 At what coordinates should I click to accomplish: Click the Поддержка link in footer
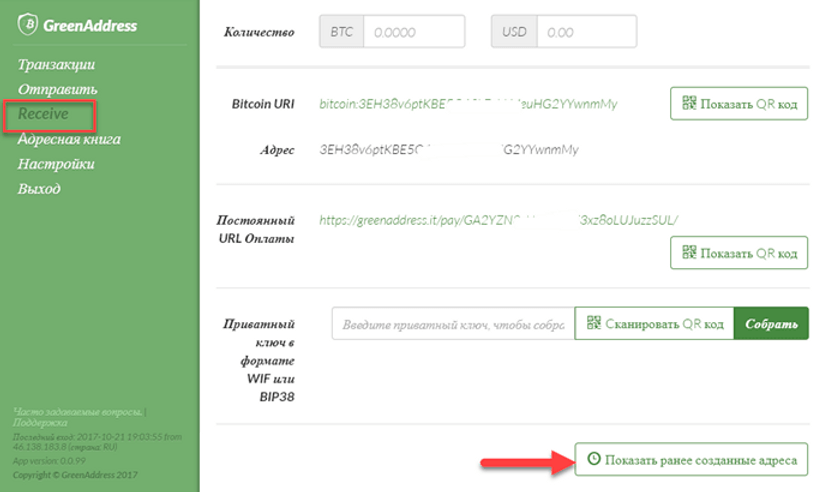pos(40,423)
